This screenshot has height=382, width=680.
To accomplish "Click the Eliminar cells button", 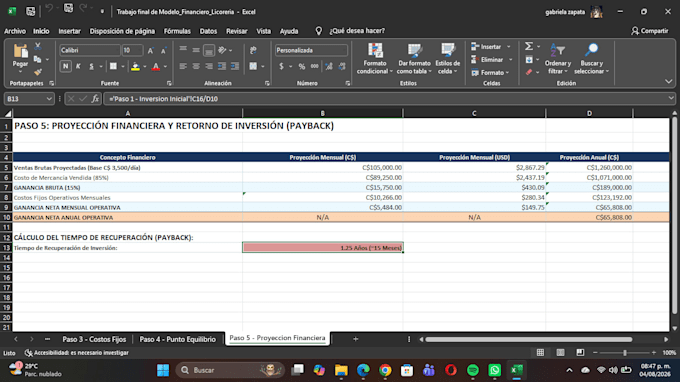I will pyautogui.click(x=492, y=59).
